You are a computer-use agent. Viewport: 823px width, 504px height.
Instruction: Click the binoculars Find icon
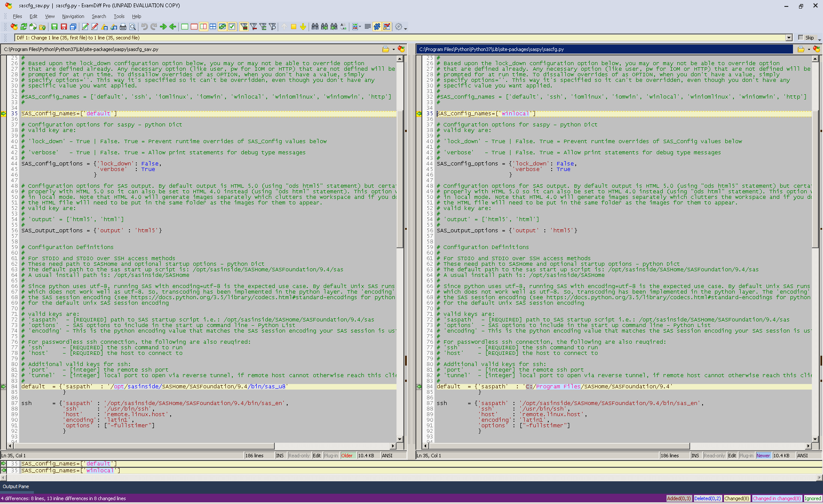click(315, 27)
